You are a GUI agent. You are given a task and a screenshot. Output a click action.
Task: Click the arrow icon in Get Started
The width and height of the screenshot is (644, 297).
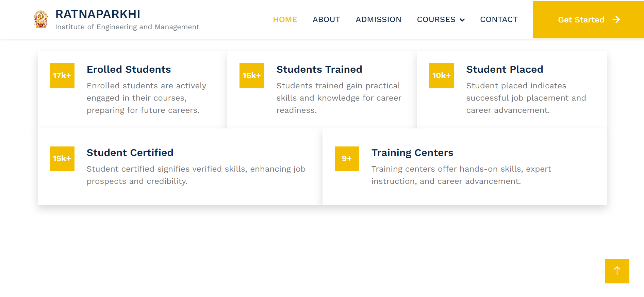click(x=616, y=20)
